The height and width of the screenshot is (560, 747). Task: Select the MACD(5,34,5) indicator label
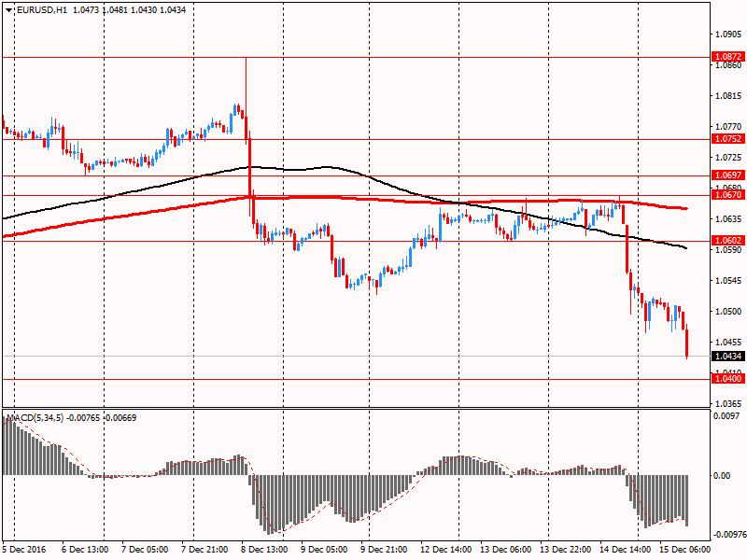coord(35,418)
